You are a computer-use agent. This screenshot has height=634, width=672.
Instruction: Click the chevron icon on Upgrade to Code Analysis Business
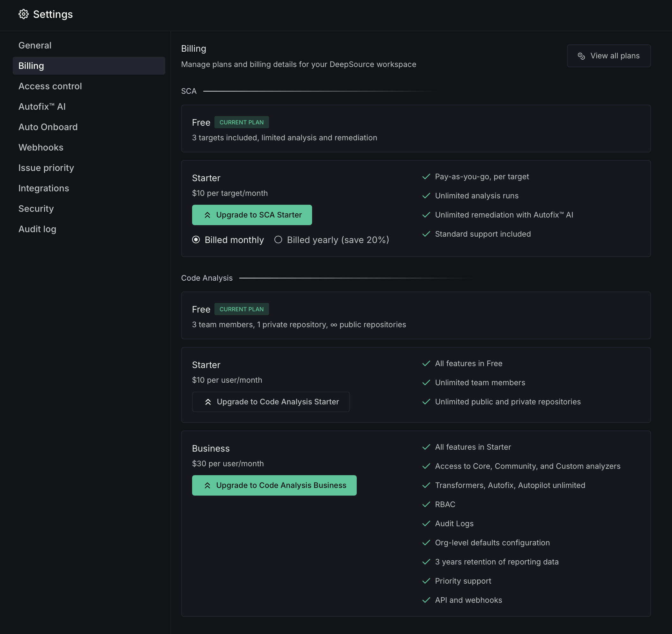[x=208, y=485]
